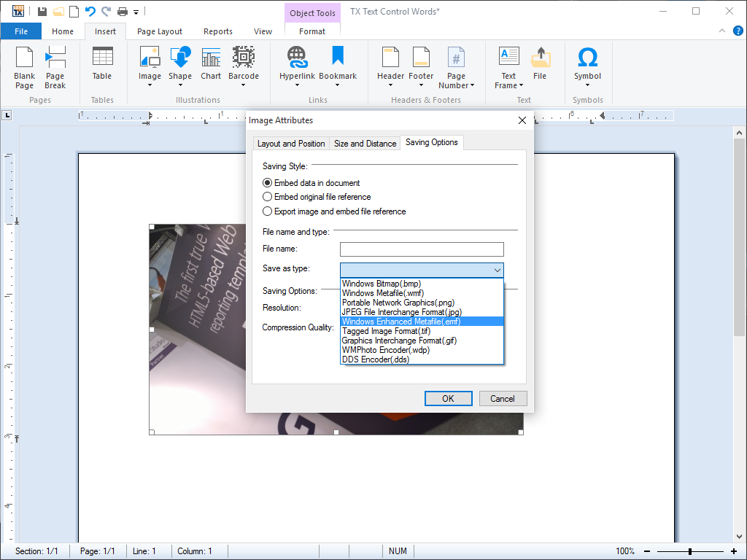This screenshot has height=560, width=747.
Task: Open the Page Layout ribbon tab
Action: pyautogui.click(x=160, y=31)
